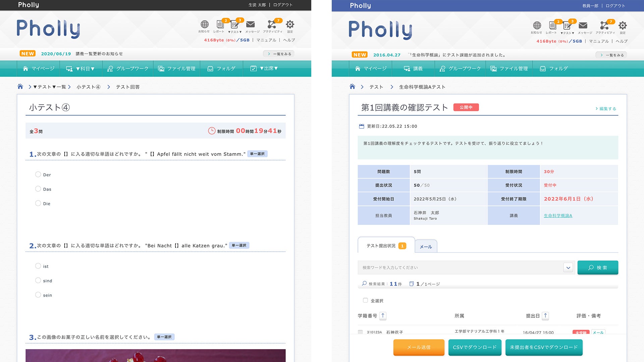Switch to the メール tab
The width and height of the screenshot is (644, 362).
point(426,246)
